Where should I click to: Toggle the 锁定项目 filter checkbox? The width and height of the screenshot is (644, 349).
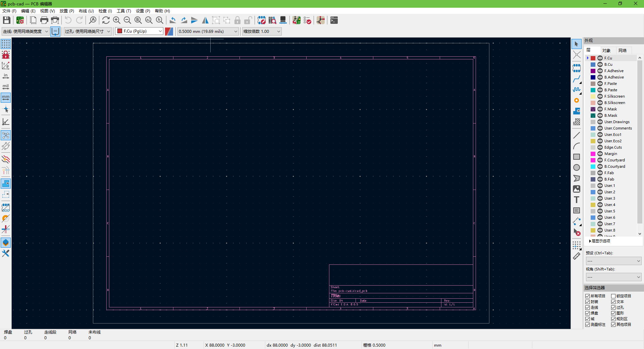(x=613, y=296)
